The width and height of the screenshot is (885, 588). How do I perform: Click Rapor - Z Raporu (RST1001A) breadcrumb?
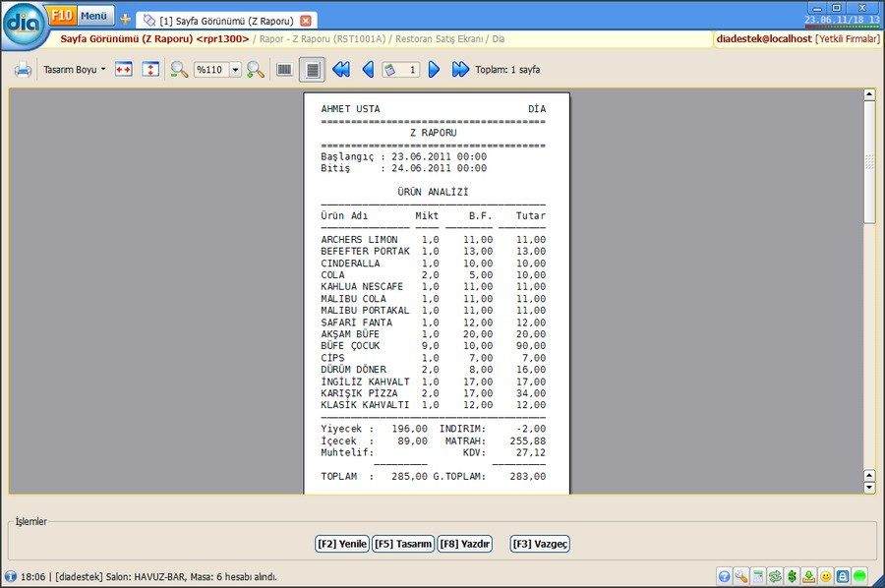coord(323,39)
